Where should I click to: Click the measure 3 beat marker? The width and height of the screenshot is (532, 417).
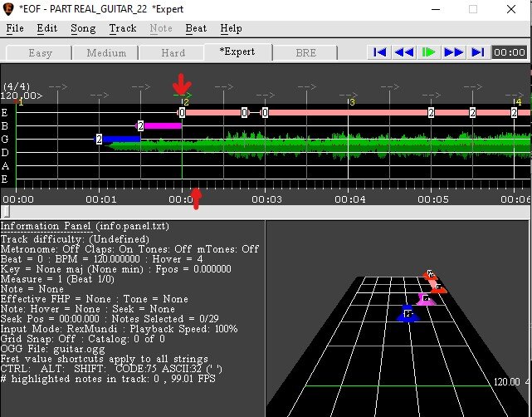click(352, 102)
